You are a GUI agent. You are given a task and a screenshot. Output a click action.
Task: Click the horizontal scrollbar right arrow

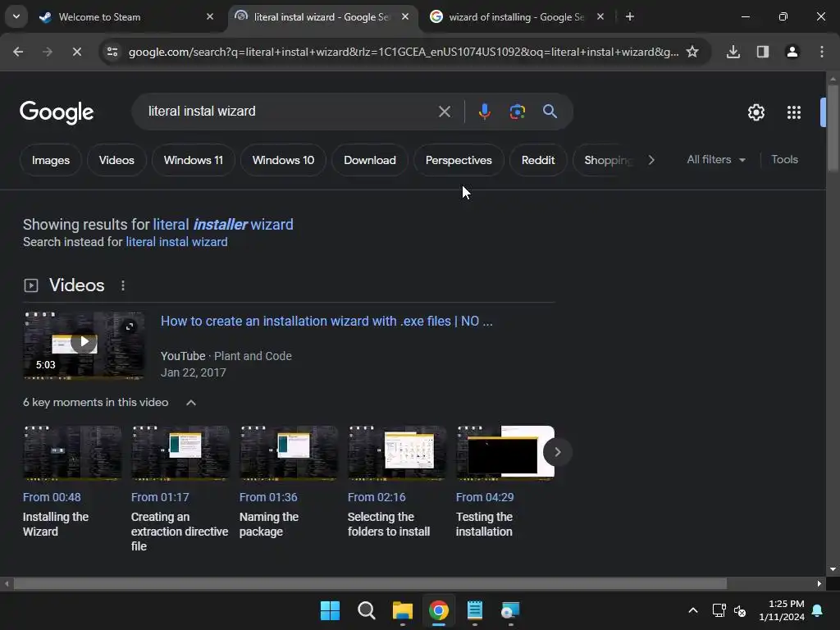[819, 583]
